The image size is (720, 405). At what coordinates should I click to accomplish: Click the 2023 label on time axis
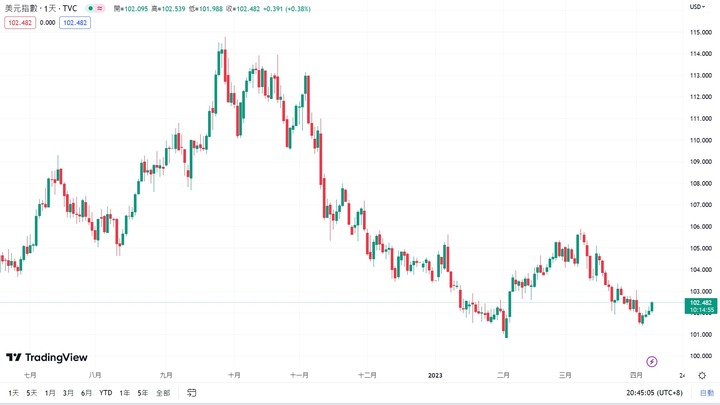point(435,375)
